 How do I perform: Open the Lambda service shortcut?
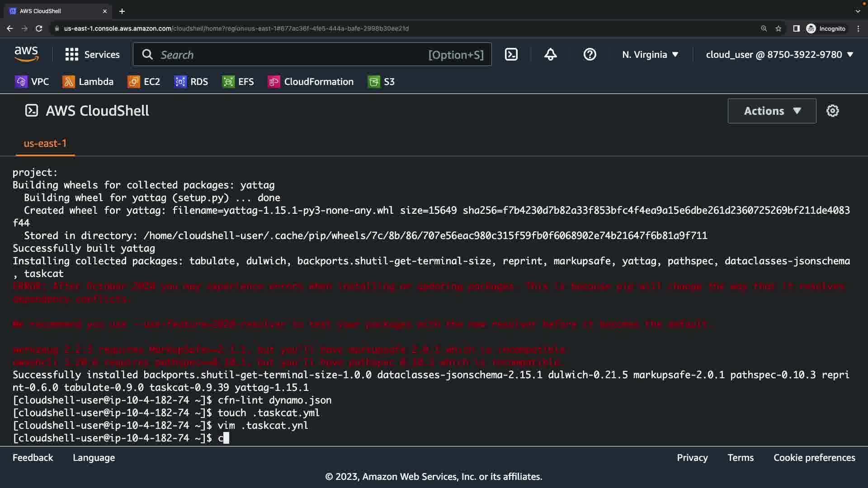(x=88, y=82)
